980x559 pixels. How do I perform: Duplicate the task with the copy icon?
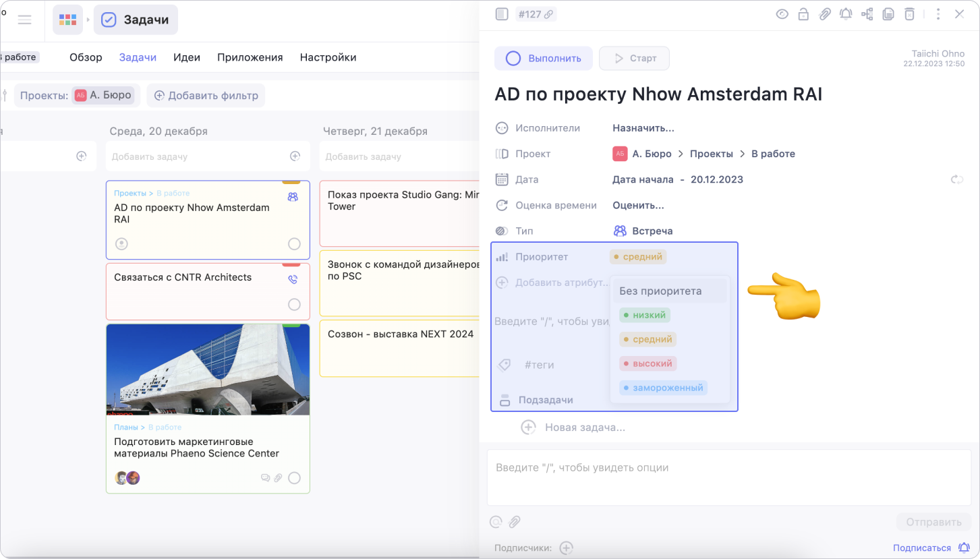point(888,14)
